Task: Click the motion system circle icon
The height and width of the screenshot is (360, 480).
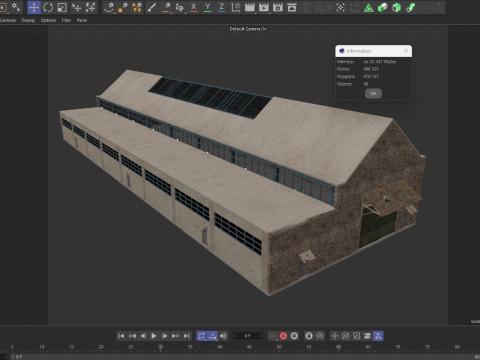Action: coord(309,336)
